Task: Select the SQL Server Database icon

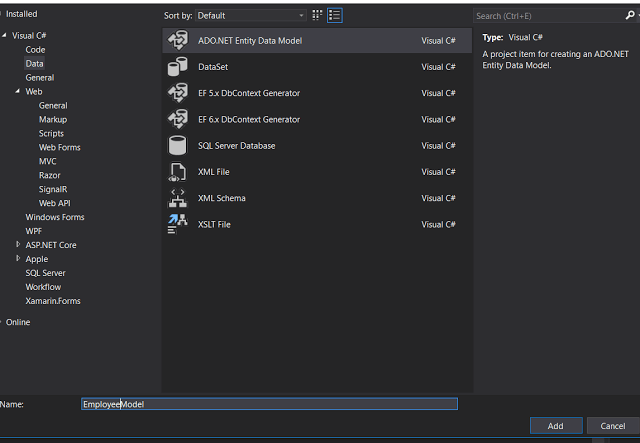Action: click(178, 145)
